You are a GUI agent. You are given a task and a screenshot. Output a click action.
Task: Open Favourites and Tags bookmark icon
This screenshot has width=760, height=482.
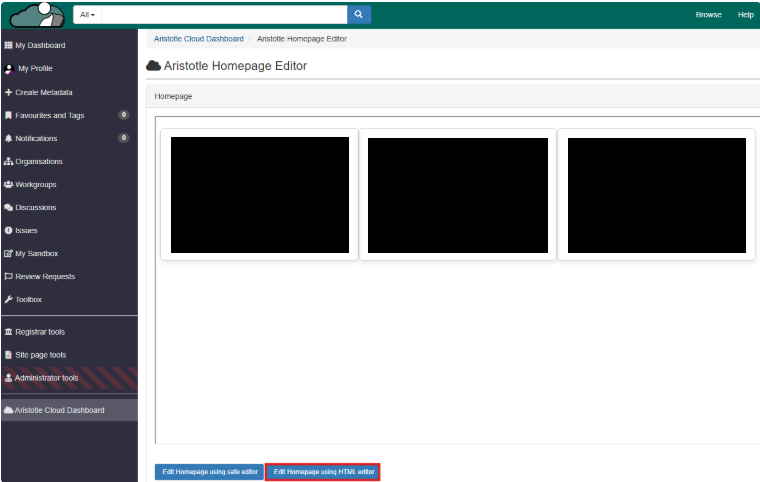[x=9, y=115]
